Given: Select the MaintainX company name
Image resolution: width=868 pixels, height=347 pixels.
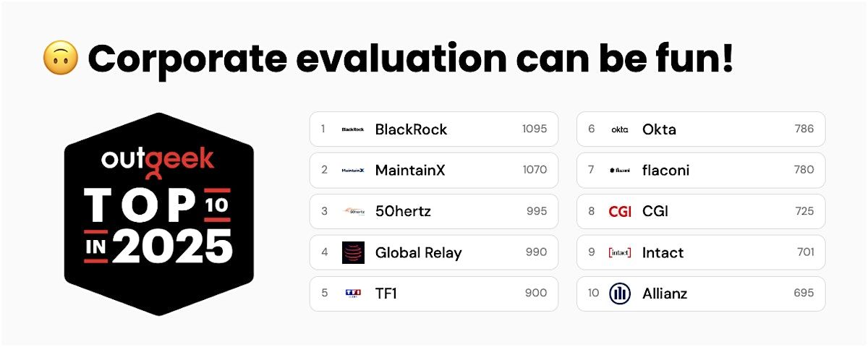Looking at the screenshot, I should click(x=410, y=171).
